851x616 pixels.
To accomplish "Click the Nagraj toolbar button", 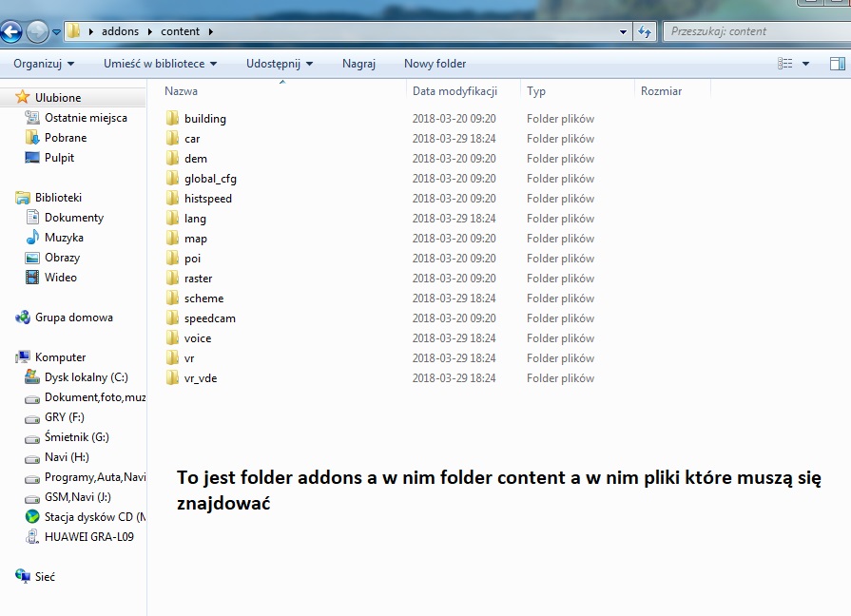I will click(358, 64).
